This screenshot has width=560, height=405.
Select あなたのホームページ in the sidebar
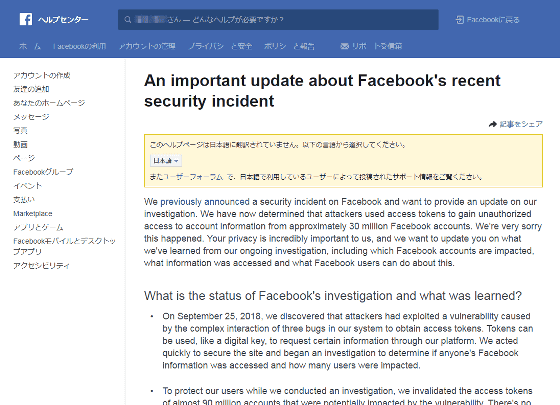[49, 103]
